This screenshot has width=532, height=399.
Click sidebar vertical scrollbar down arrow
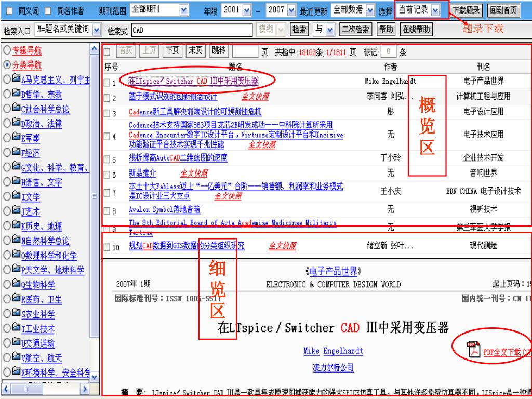click(95, 377)
